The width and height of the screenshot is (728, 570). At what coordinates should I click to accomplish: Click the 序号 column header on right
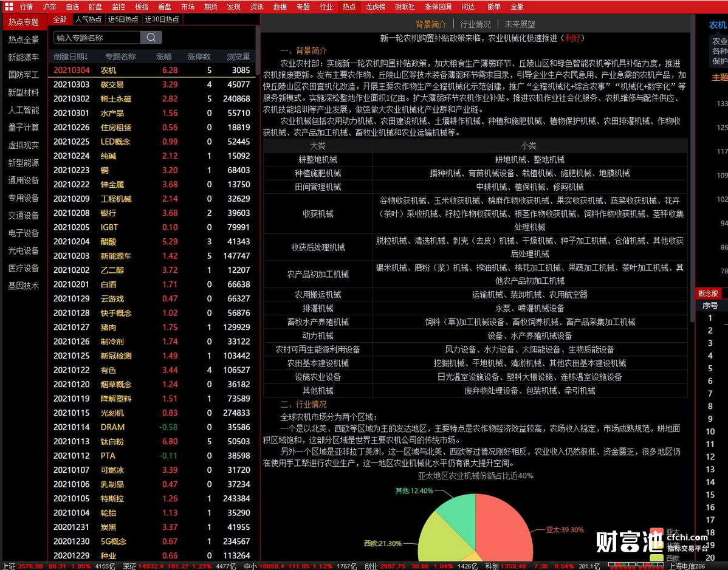(710, 306)
